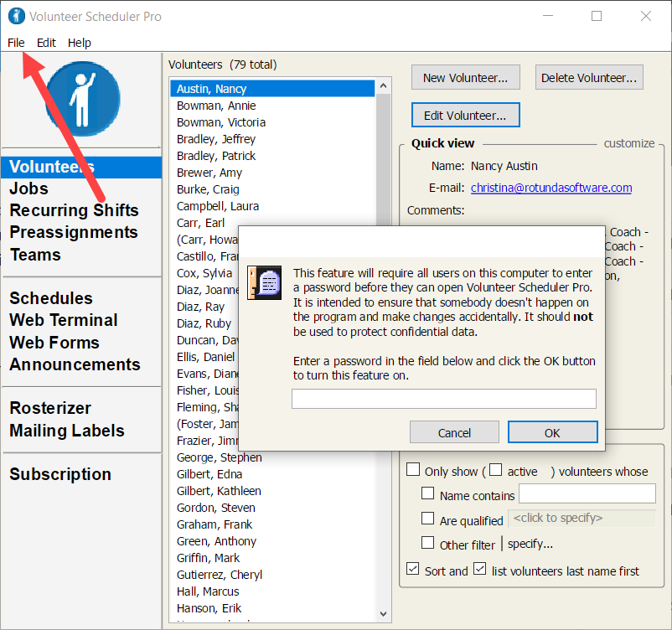Click the password input field
The width and height of the screenshot is (672, 630).
[x=444, y=399]
